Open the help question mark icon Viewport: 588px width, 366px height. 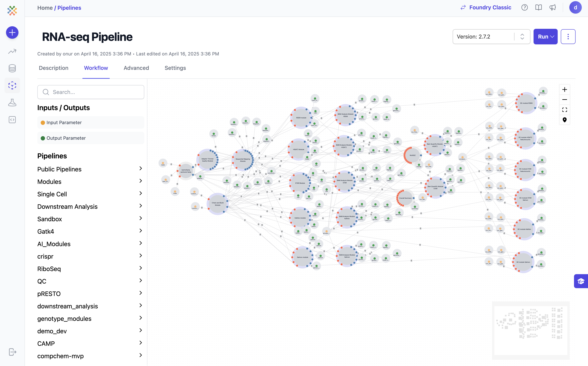[524, 8]
